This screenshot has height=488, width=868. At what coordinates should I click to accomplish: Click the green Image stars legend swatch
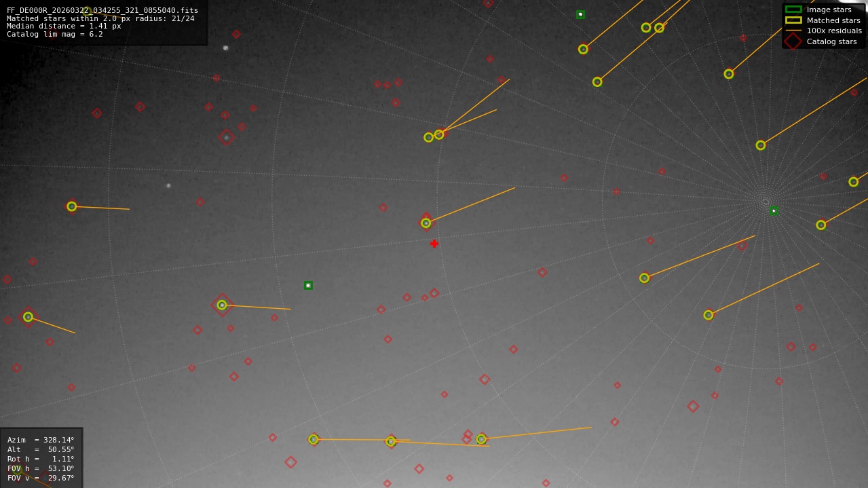[793, 10]
